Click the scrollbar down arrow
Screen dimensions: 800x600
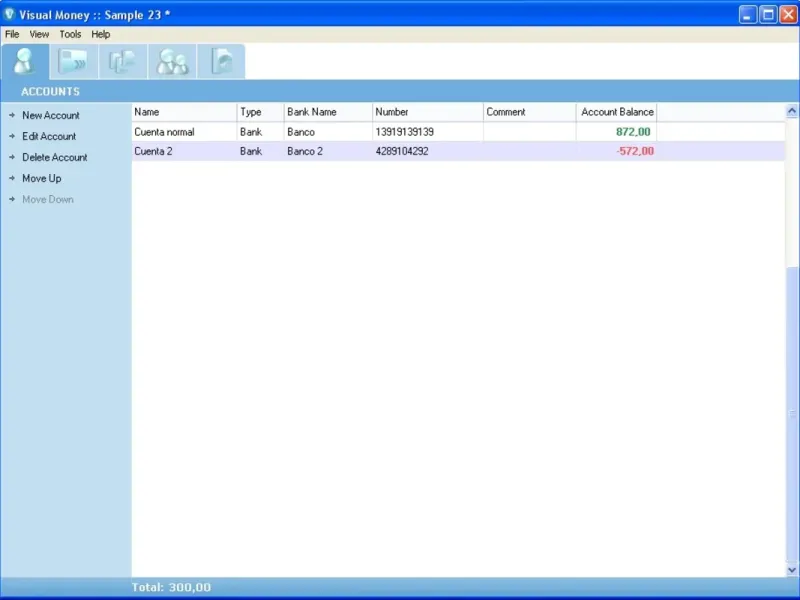[x=792, y=569]
